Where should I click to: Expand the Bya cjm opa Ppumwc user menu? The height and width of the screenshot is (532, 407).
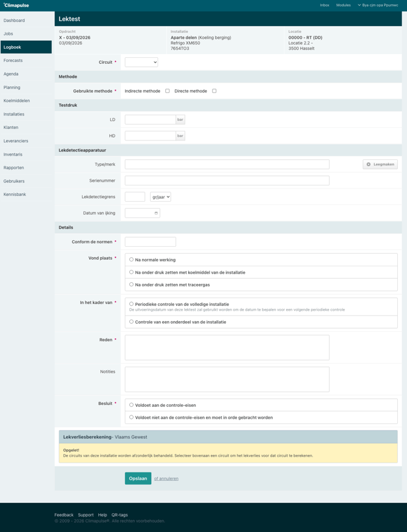tap(378, 5)
